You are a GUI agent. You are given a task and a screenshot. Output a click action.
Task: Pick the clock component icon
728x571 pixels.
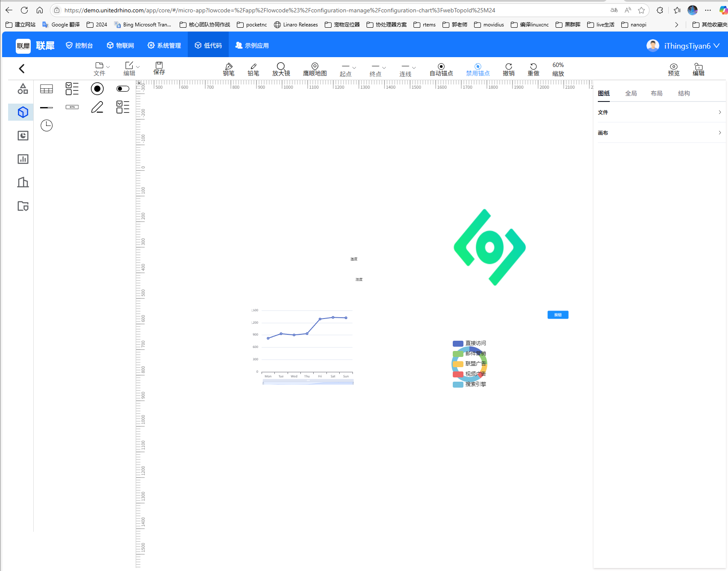tap(47, 125)
